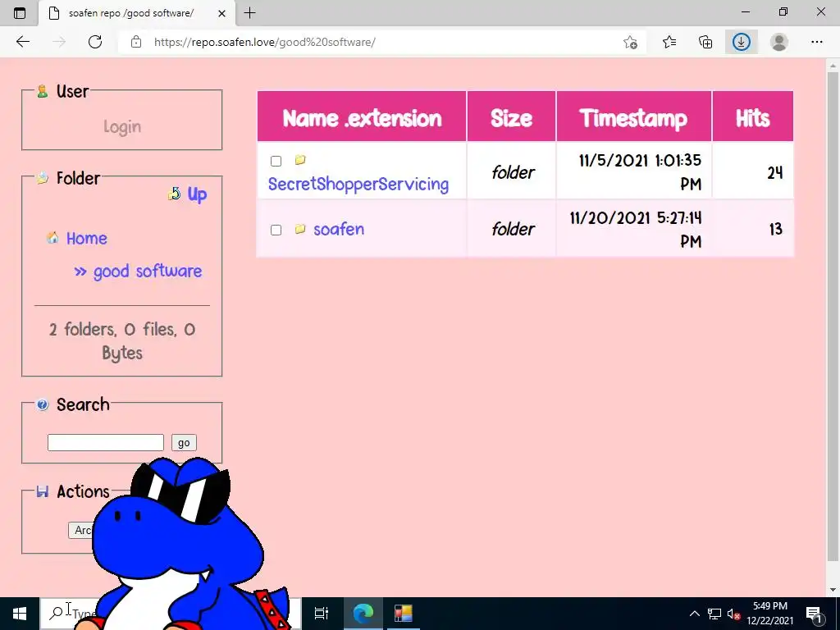Open the Collections icon
The height and width of the screenshot is (630, 840).
tap(705, 42)
